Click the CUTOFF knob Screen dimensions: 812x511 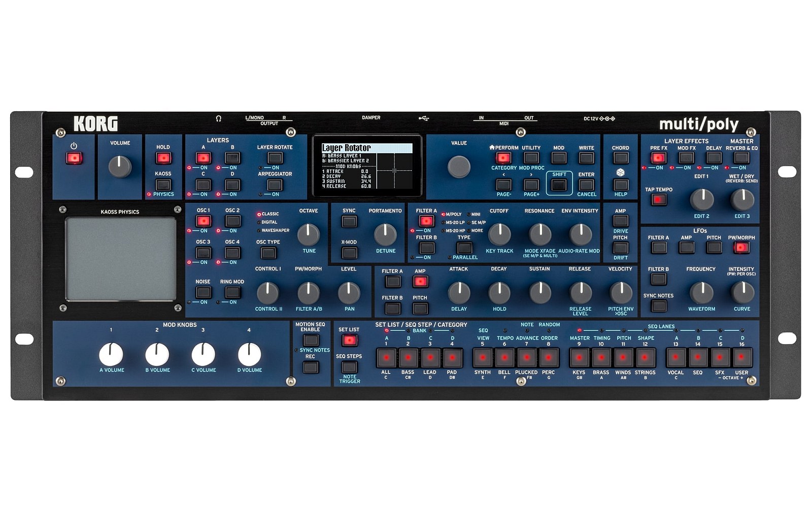point(499,234)
